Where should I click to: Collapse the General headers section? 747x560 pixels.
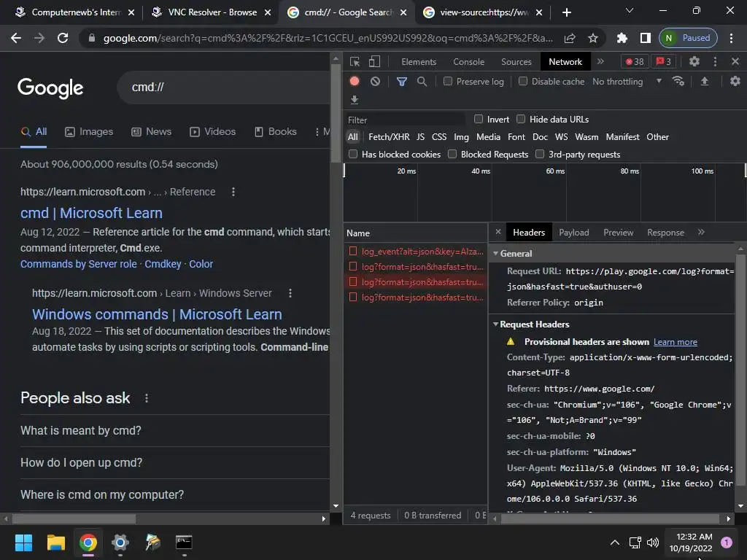(x=495, y=253)
